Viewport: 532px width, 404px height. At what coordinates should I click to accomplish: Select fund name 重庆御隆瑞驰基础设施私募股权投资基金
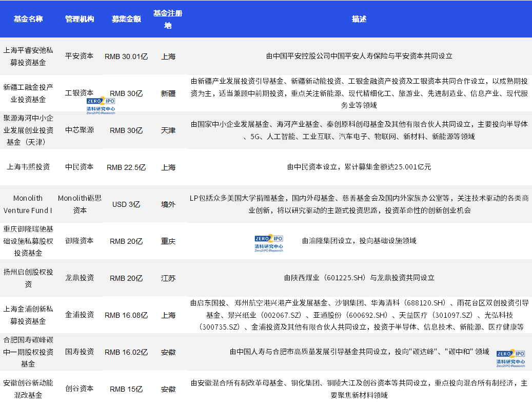tap(28, 241)
